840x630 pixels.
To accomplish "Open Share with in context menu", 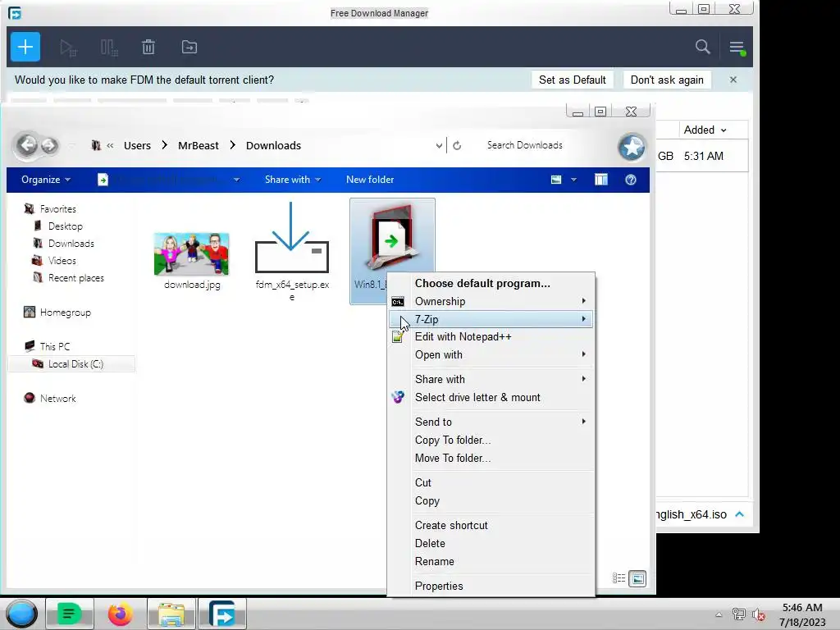I will pos(491,379).
